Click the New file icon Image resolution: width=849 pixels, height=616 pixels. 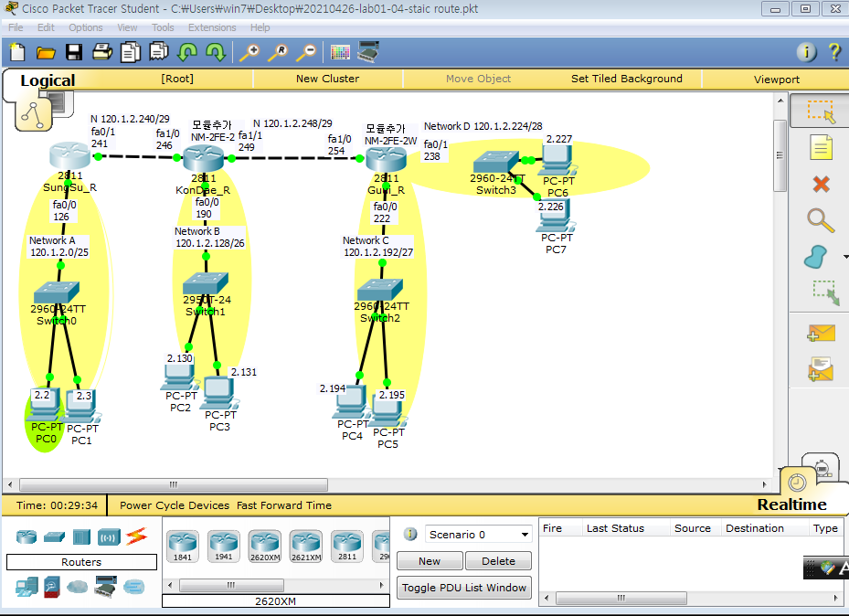18,52
